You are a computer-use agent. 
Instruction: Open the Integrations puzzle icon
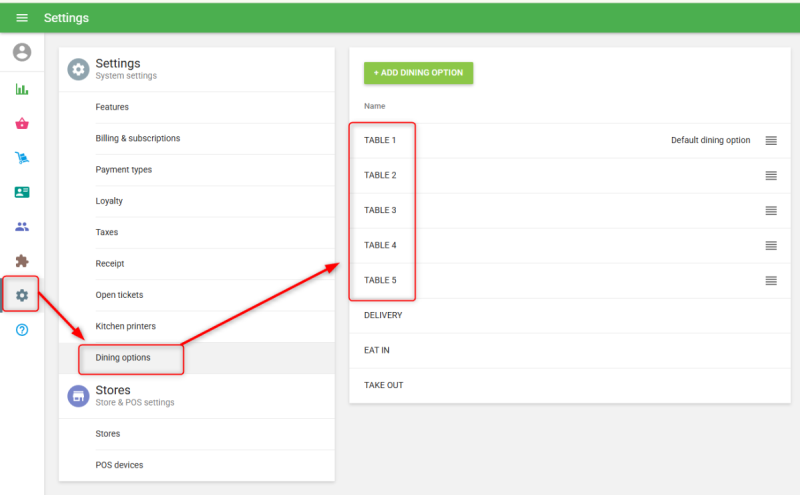click(x=22, y=261)
